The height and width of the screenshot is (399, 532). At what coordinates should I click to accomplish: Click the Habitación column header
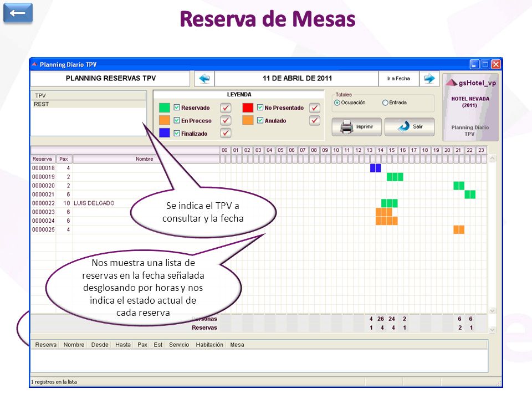(x=209, y=345)
